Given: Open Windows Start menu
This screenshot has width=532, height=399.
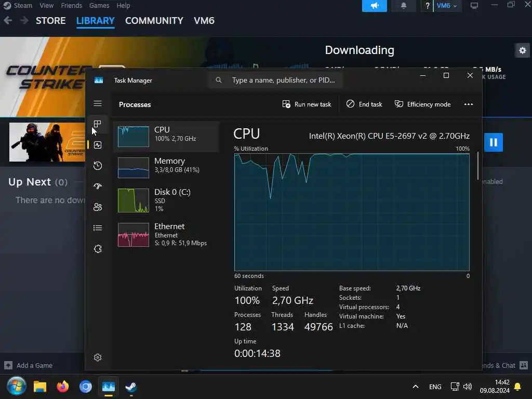Looking at the screenshot, I should coord(16,386).
